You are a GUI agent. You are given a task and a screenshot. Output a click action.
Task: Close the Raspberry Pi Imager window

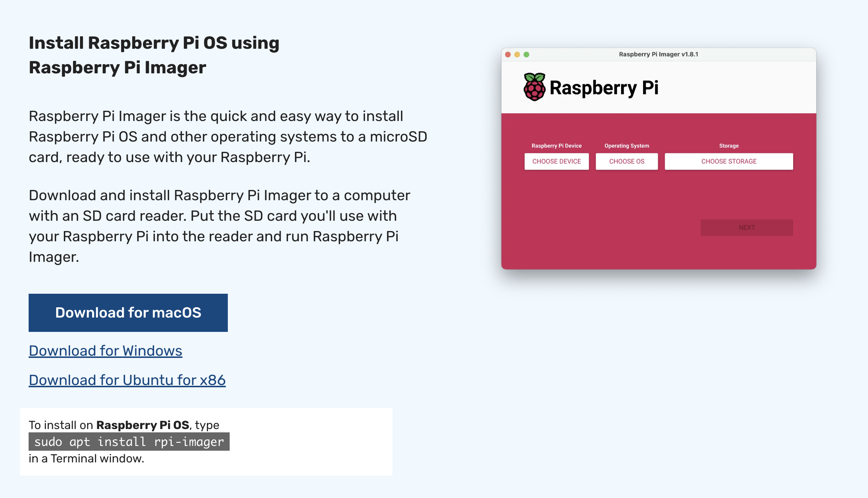(x=508, y=55)
